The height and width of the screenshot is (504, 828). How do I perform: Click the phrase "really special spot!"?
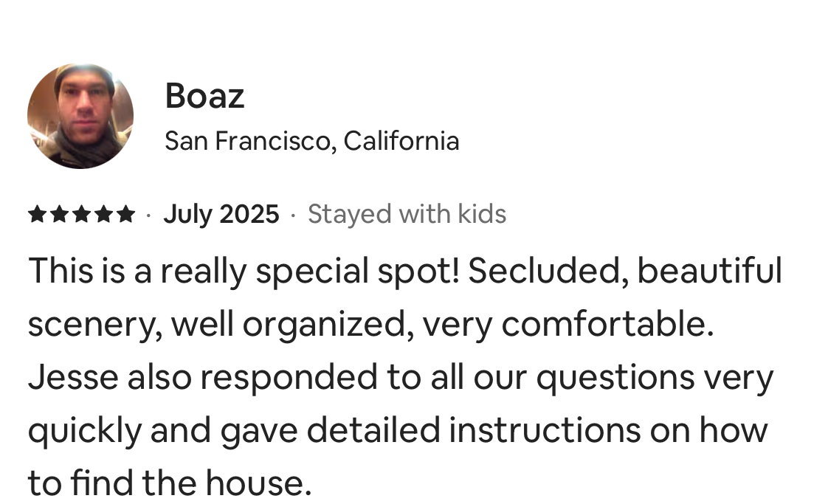tap(309, 271)
